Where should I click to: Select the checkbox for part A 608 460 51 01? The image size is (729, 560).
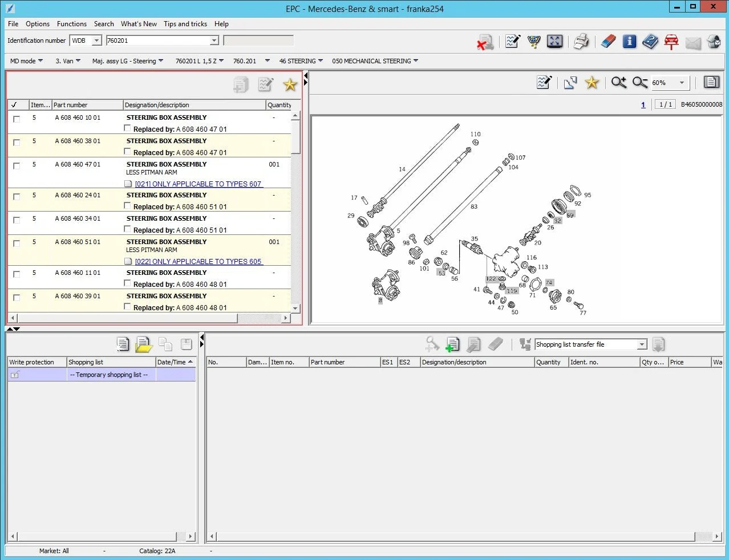[x=17, y=244]
